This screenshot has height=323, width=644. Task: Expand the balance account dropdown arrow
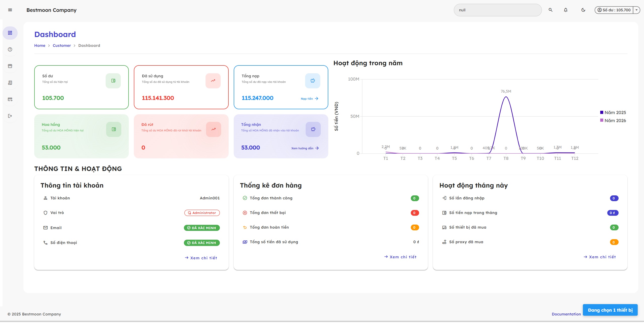[x=636, y=10]
